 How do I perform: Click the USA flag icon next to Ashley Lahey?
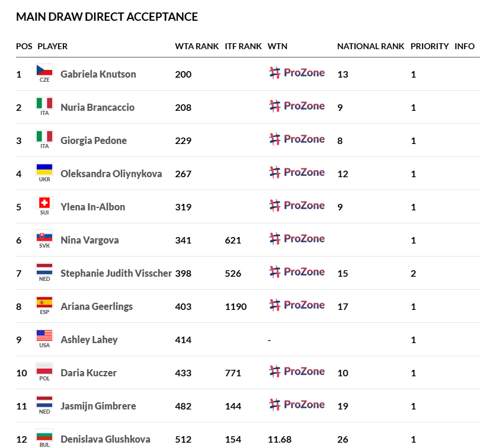(x=44, y=335)
